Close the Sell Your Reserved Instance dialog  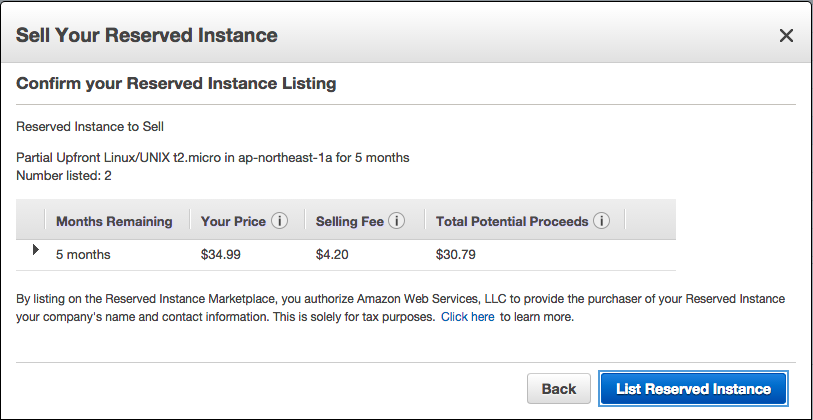[786, 36]
